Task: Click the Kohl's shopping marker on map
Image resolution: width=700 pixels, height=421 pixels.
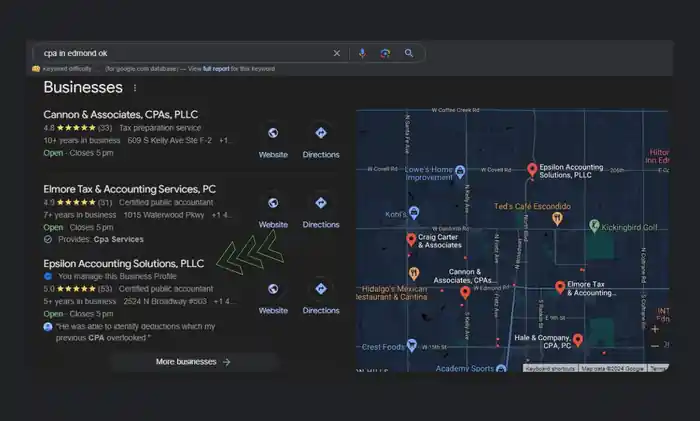Action: (x=414, y=213)
